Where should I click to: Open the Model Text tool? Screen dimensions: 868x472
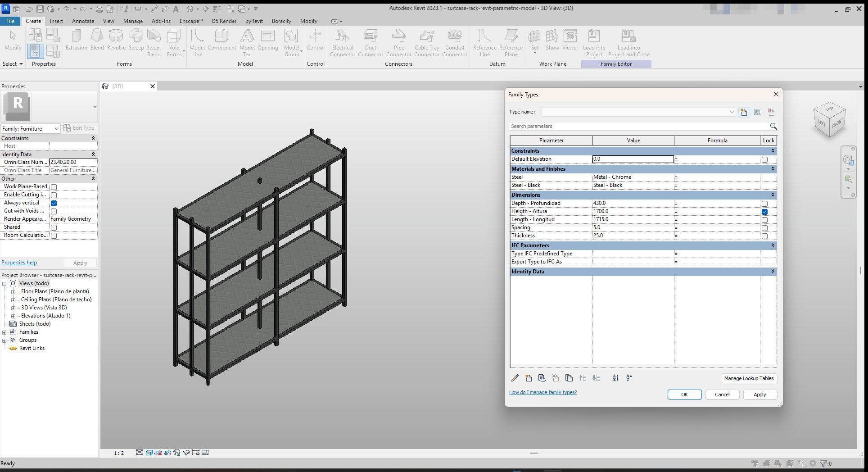click(247, 43)
